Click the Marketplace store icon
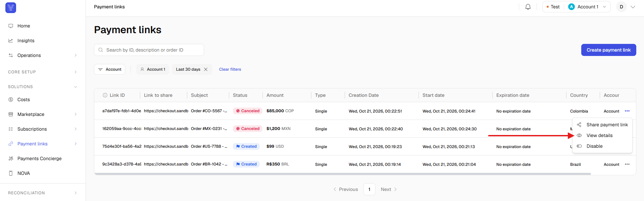Image resolution: width=644 pixels, height=201 pixels. pos(11,114)
